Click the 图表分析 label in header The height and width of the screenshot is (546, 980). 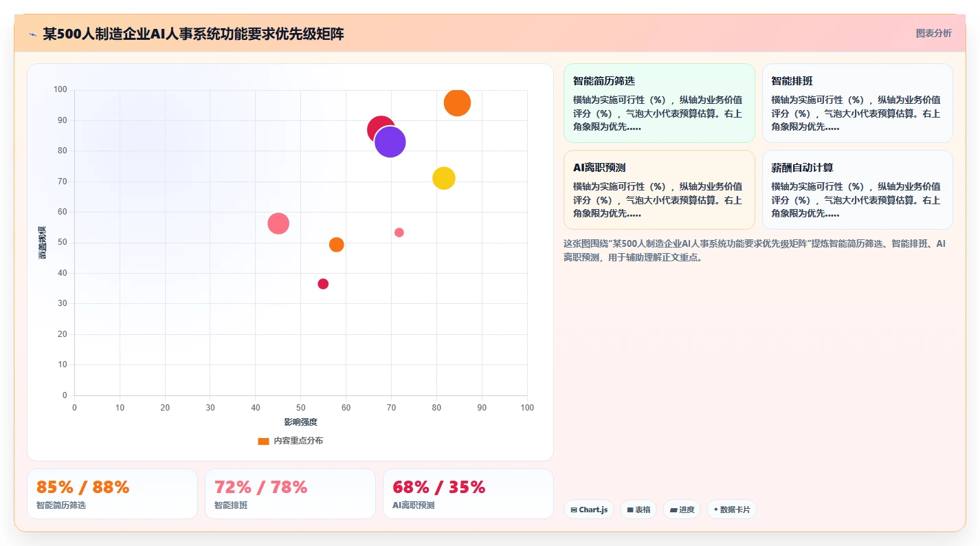pos(933,33)
